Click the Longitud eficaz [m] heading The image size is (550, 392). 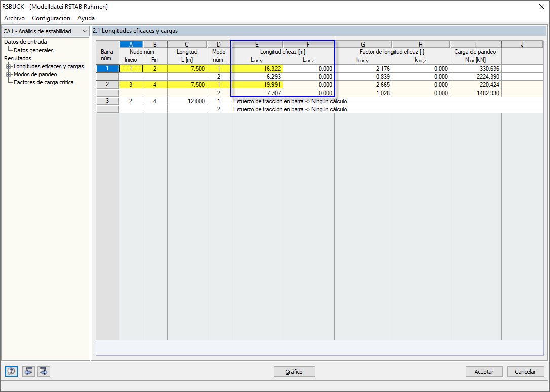(x=283, y=52)
